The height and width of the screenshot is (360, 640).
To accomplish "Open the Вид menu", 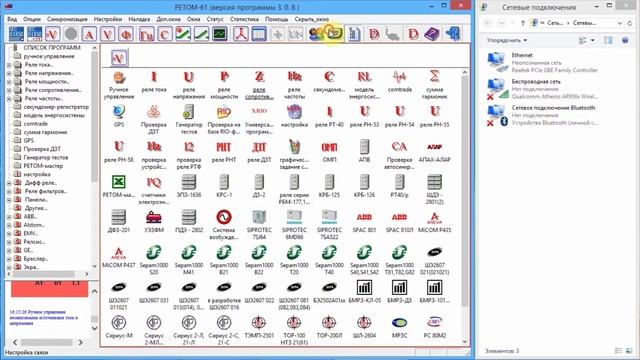I will [12, 19].
